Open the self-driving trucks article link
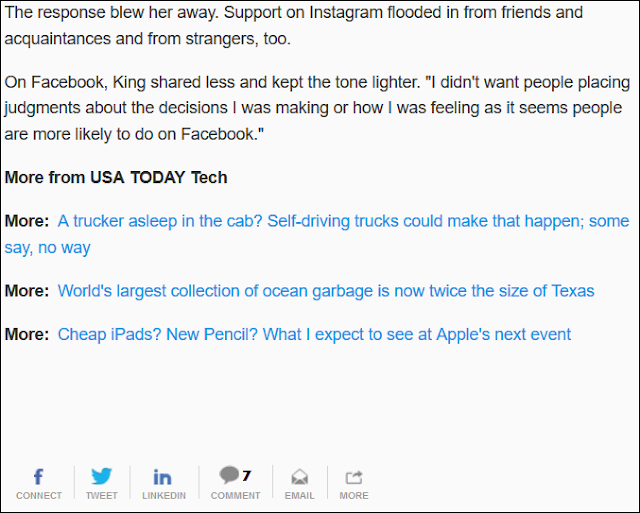Image resolution: width=640 pixels, height=513 pixels. tap(343, 221)
